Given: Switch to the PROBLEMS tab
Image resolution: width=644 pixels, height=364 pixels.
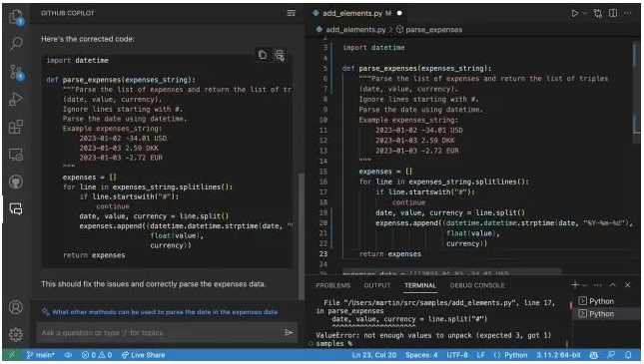Looking at the screenshot, I should point(333,285).
